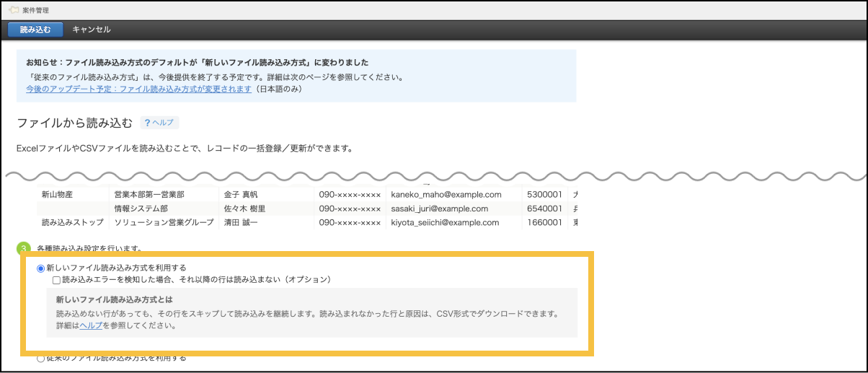Enable the 読み込みエラーを検知した場合 stop option checkbox
This screenshot has width=868, height=373.
tap(56, 279)
